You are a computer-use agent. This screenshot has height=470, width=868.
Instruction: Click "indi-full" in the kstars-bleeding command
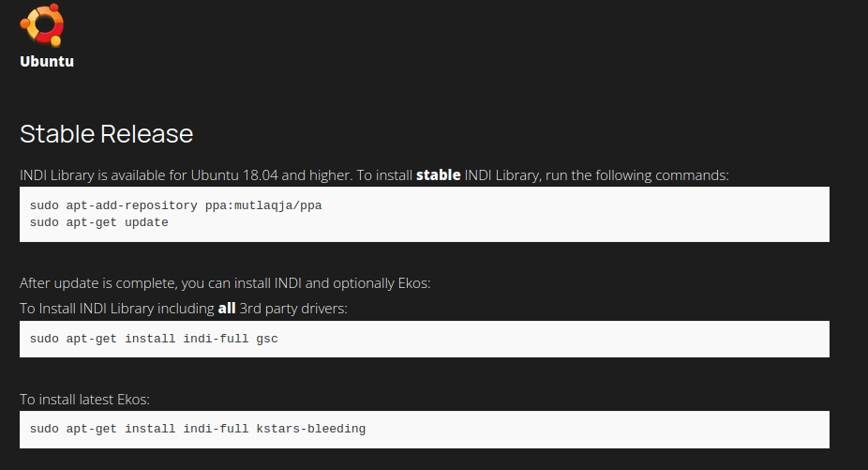point(216,429)
